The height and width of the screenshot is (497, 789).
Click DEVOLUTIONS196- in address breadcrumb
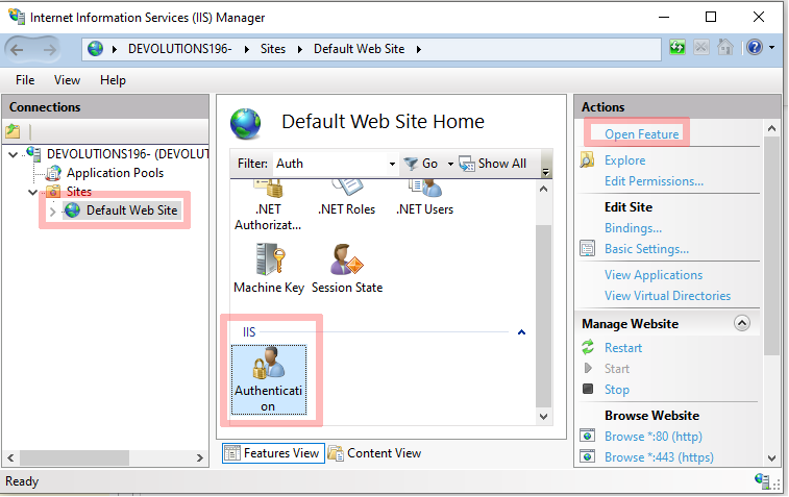point(180,49)
